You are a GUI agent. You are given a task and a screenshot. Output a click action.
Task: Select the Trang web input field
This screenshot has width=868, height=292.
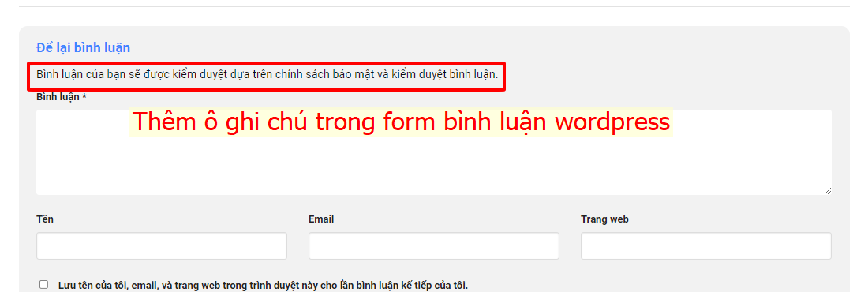click(x=705, y=246)
